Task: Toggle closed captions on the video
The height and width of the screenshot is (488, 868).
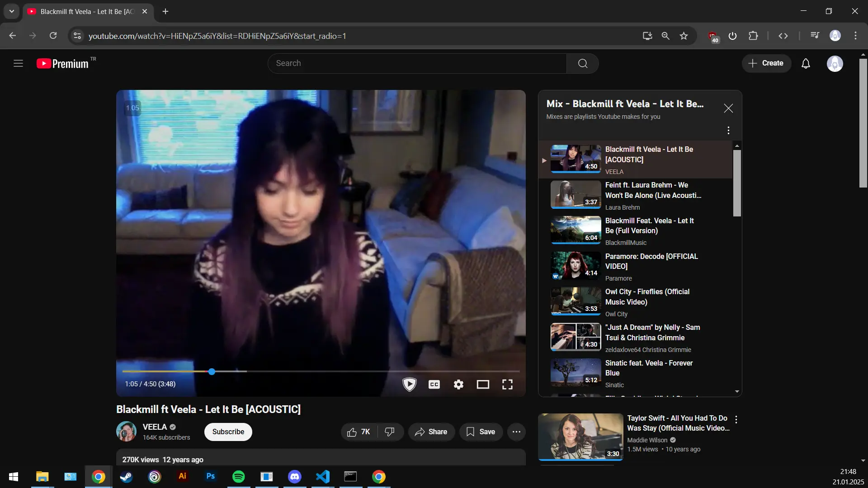Action: (x=434, y=384)
